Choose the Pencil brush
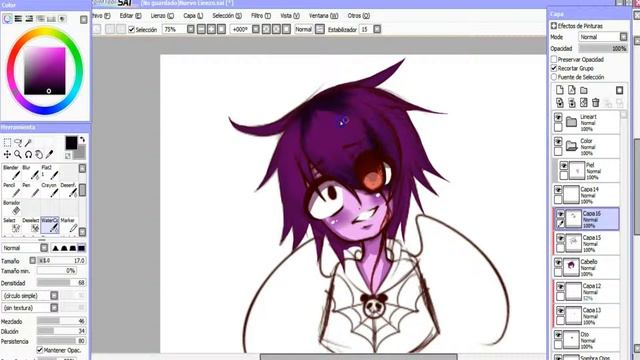Image resolution: width=640 pixels, height=360 pixels. (12, 190)
